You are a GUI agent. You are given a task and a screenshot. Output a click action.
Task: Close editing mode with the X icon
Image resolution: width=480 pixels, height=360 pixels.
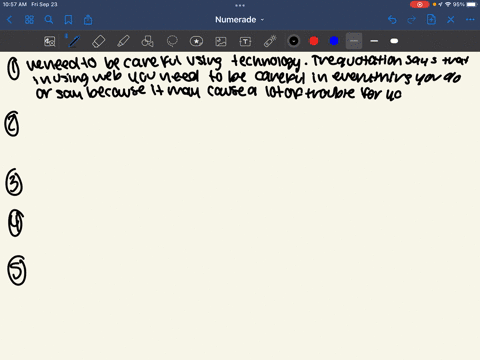tap(451, 20)
